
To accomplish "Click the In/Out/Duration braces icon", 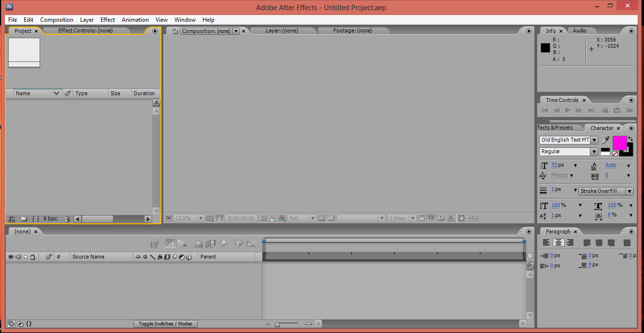I will (29, 324).
